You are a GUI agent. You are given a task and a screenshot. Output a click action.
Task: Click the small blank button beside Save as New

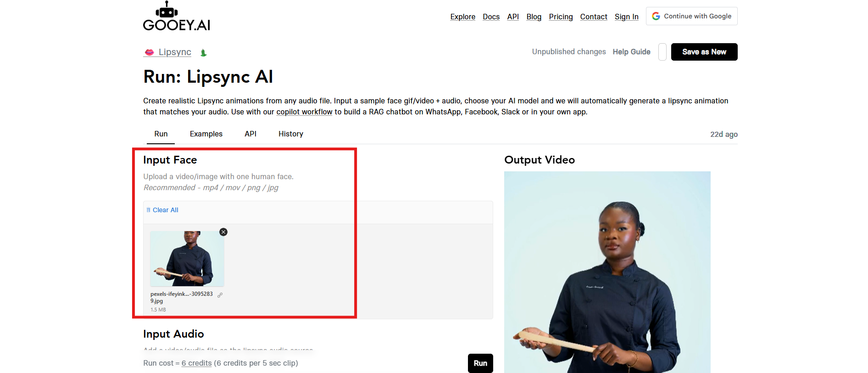662,52
